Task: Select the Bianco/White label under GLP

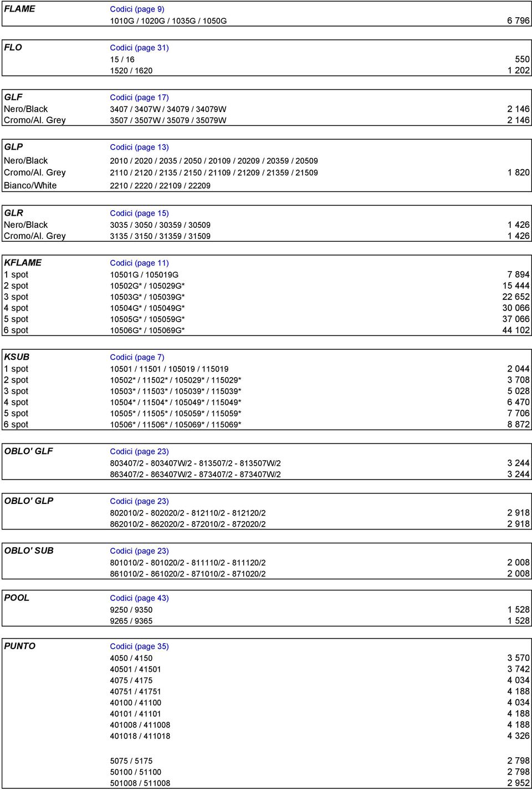Action: pos(30,186)
